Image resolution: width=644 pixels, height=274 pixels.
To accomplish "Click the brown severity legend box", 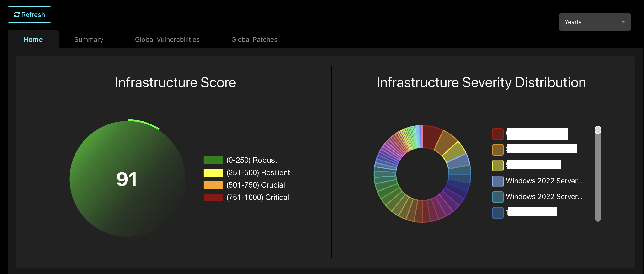I will click(497, 150).
